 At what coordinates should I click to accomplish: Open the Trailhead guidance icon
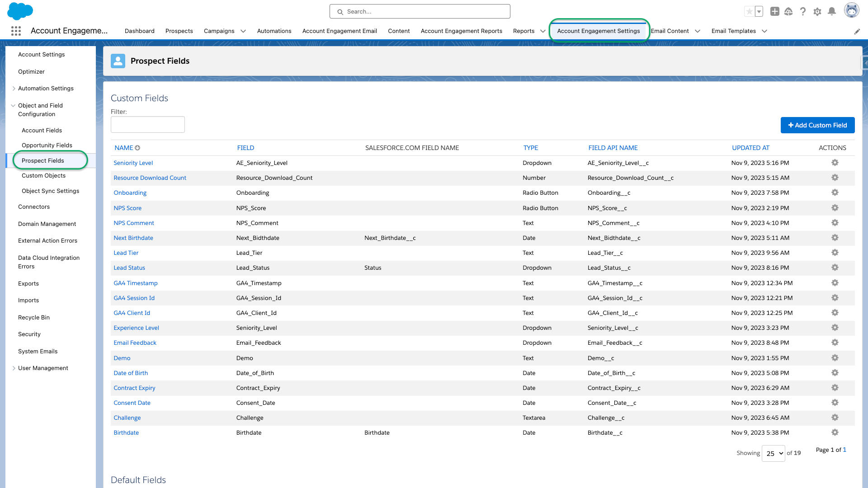788,12
